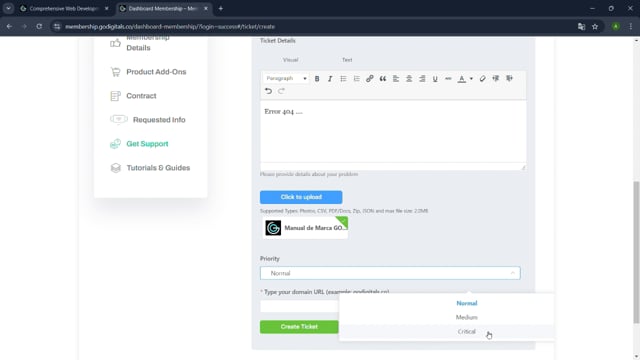Viewport: 640px width, 360px height.
Task: Open the translate page icon in address bar
Action: click(x=581, y=27)
